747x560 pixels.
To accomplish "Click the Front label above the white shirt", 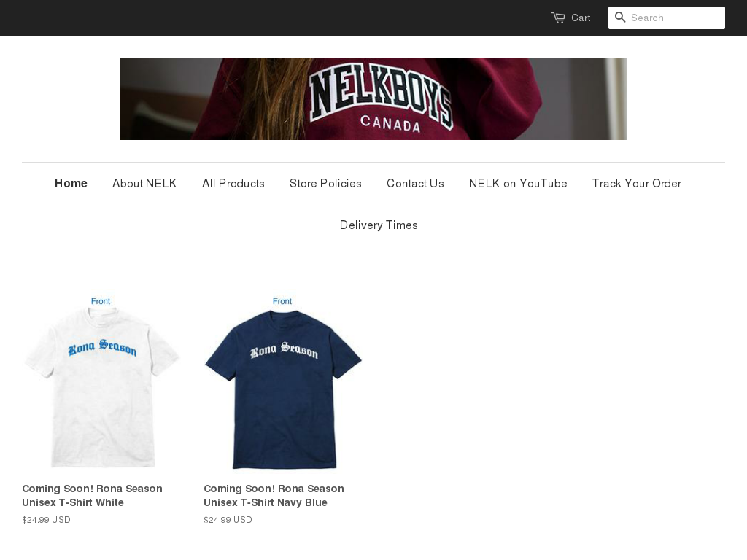I will (x=101, y=301).
